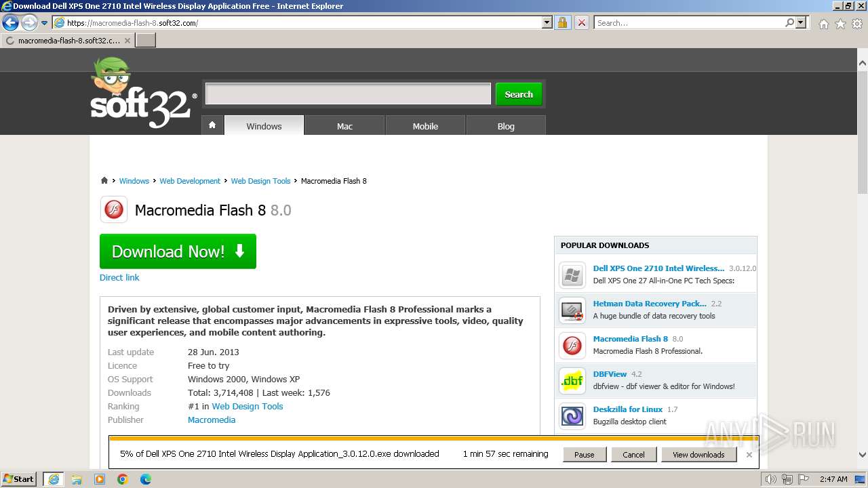Dismiss the download notification bar

pyautogui.click(x=749, y=455)
